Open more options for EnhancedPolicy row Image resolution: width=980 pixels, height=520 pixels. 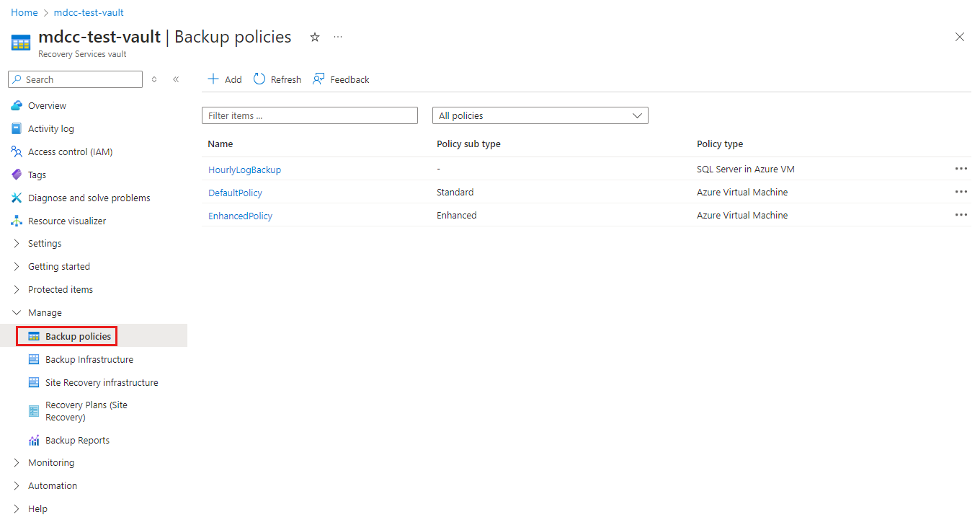tap(961, 215)
